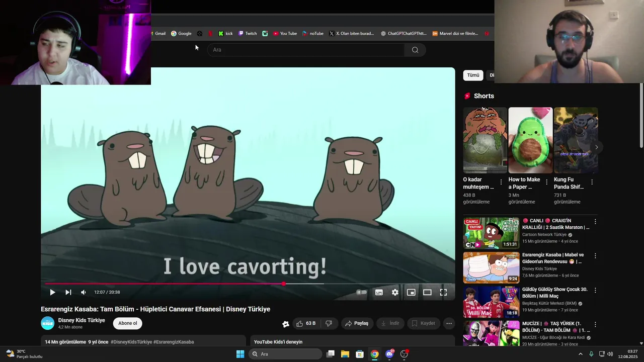
Task: Focus the YouTube Ara search field
Action: click(x=306, y=50)
